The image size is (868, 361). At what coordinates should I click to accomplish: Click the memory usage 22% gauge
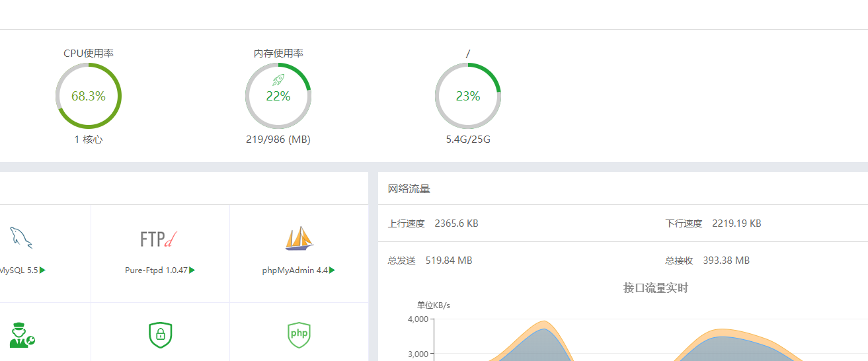pyautogui.click(x=278, y=96)
